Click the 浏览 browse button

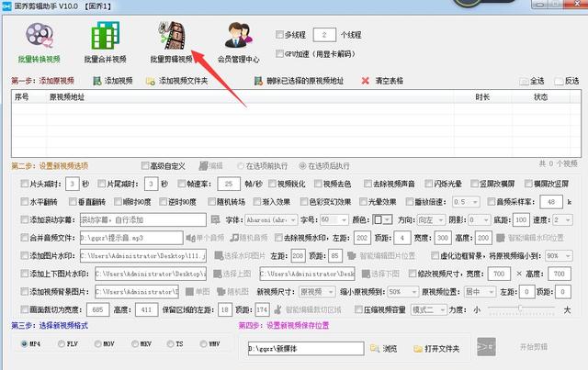point(384,349)
